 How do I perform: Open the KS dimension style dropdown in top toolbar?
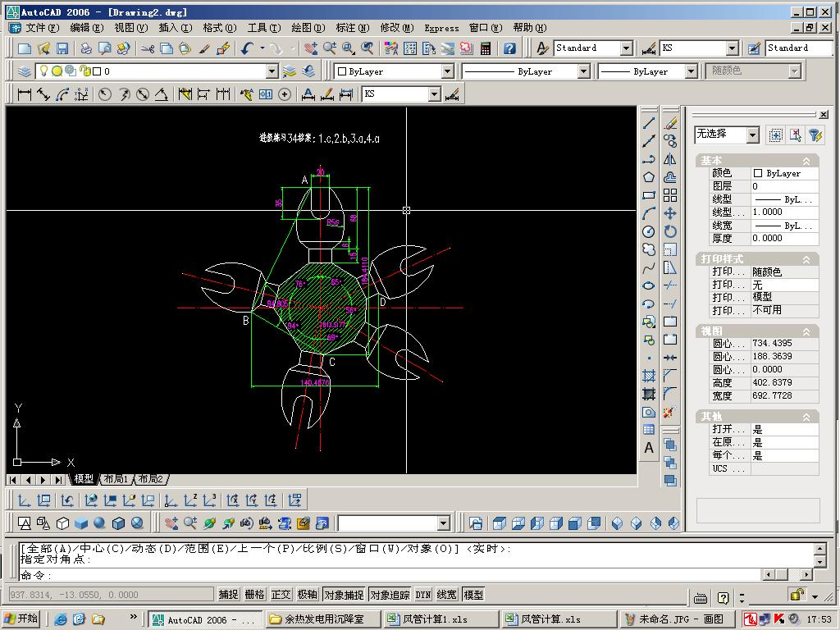coord(733,48)
